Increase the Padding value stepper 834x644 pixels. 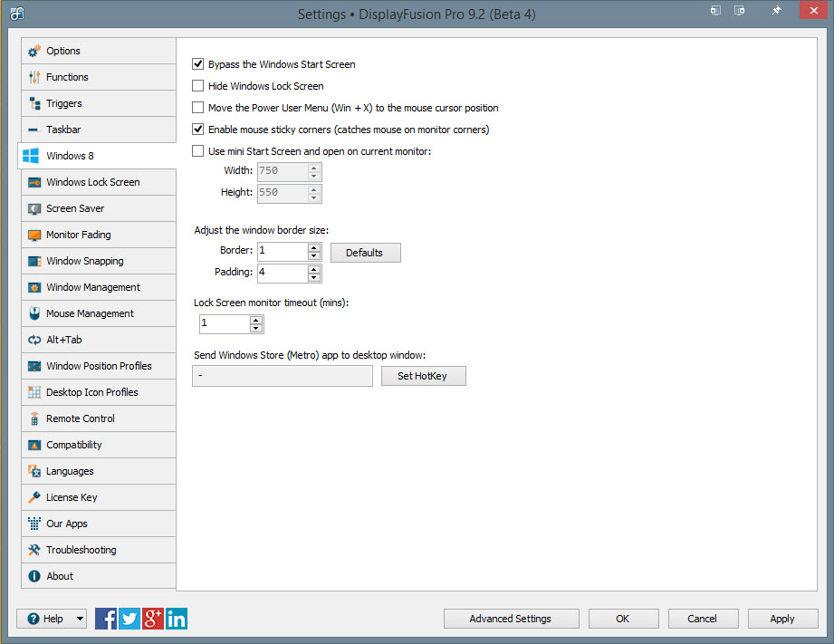point(314,269)
